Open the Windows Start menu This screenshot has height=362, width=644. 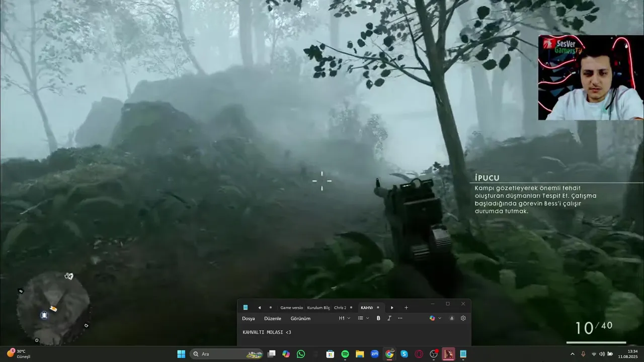tap(181, 354)
